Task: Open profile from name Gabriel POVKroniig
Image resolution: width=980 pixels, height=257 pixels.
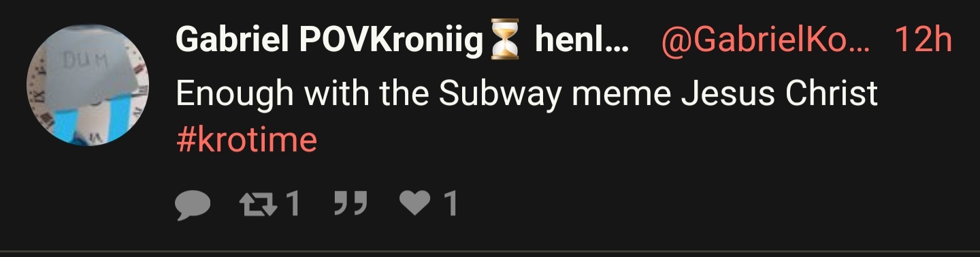Action: (x=329, y=42)
